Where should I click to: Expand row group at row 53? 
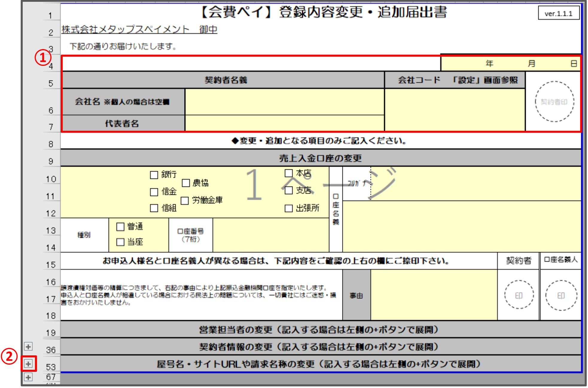tap(28, 363)
